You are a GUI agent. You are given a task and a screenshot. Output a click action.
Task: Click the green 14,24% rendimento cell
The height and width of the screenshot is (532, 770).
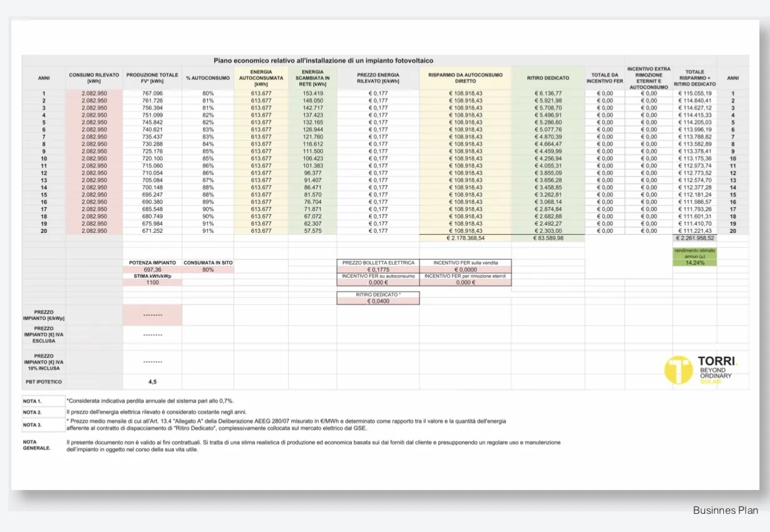click(695, 263)
